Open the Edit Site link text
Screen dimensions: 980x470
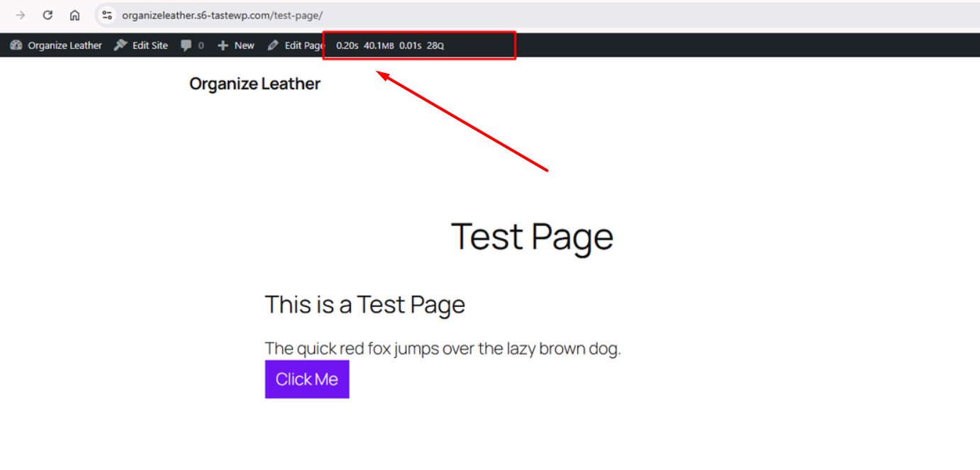[150, 45]
